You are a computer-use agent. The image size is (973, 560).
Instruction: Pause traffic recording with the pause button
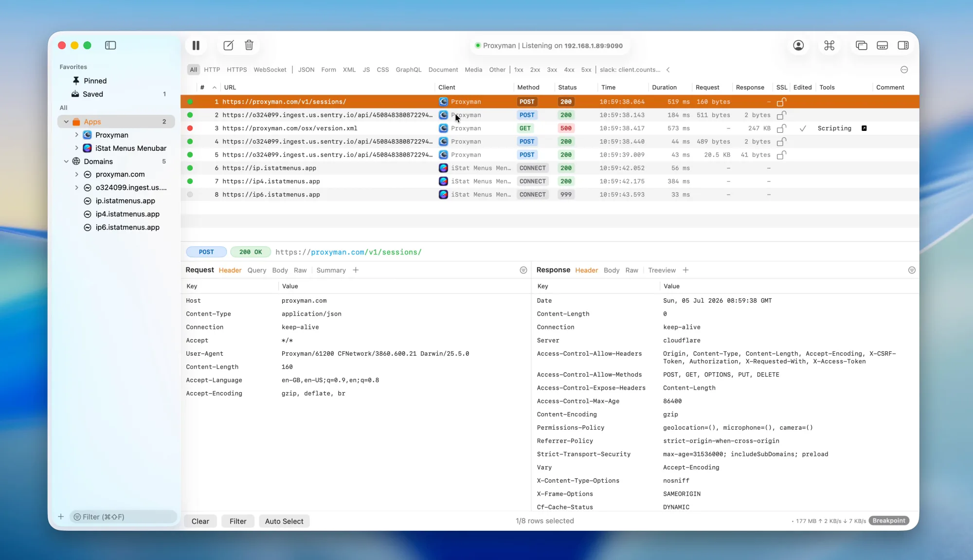[x=196, y=45]
